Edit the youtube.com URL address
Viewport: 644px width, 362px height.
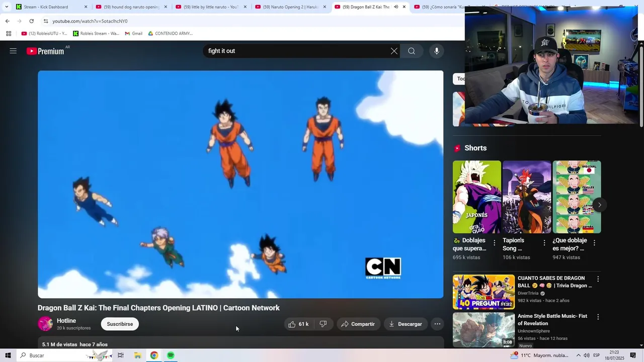point(90,21)
